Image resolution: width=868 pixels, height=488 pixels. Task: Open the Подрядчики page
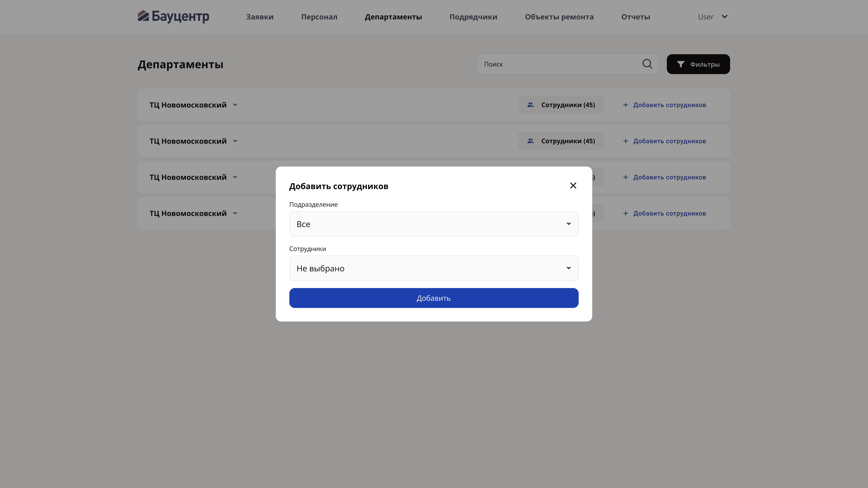(473, 17)
